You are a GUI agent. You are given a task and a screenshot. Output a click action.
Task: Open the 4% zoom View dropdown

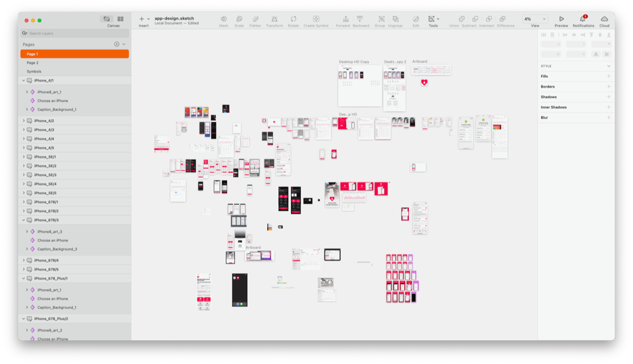tap(535, 19)
